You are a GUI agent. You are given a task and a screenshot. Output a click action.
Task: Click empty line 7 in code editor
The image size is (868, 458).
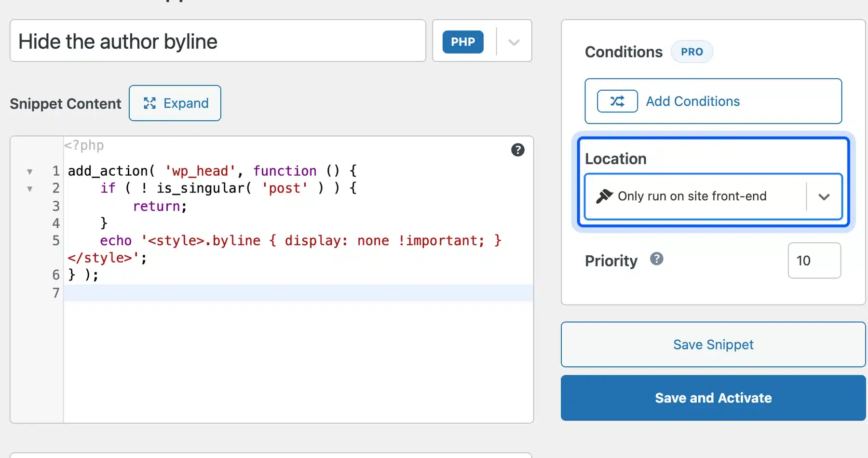tap(298, 293)
